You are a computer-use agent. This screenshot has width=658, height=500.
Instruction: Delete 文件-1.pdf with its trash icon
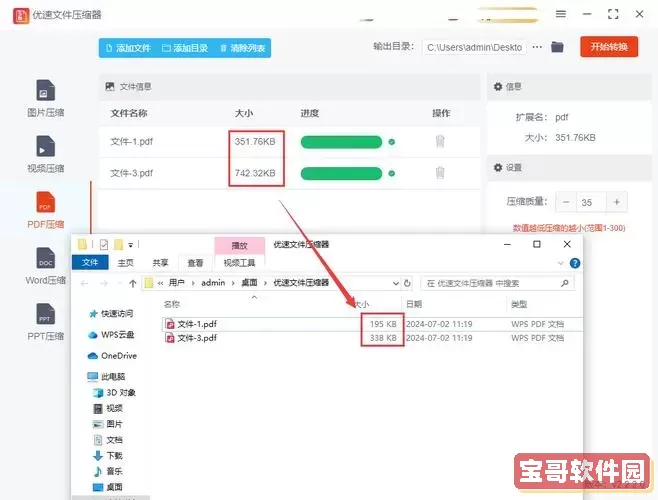coord(440,141)
